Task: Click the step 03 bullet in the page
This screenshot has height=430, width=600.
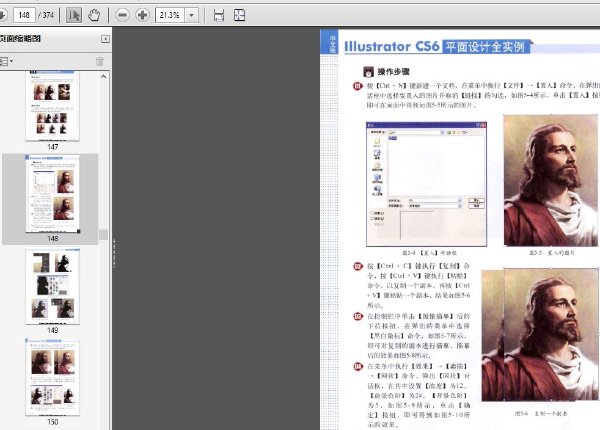Action: point(358,316)
